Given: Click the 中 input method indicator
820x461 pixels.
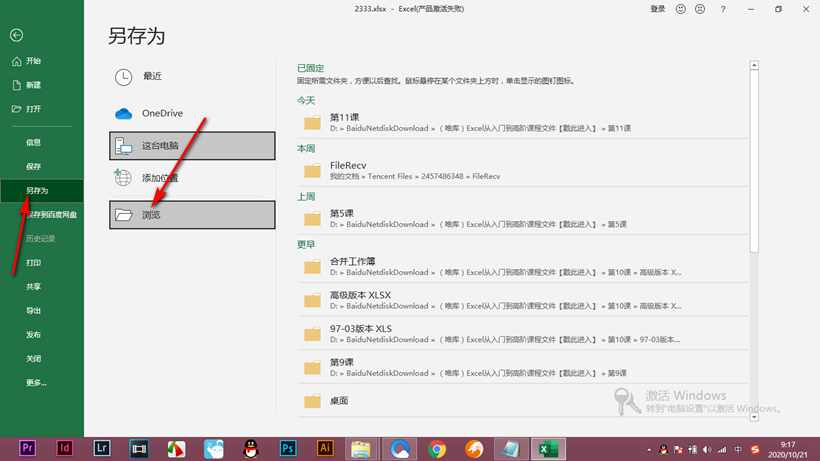Looking at the screenshot, I should pyautogui.click(x=738, y=450).
